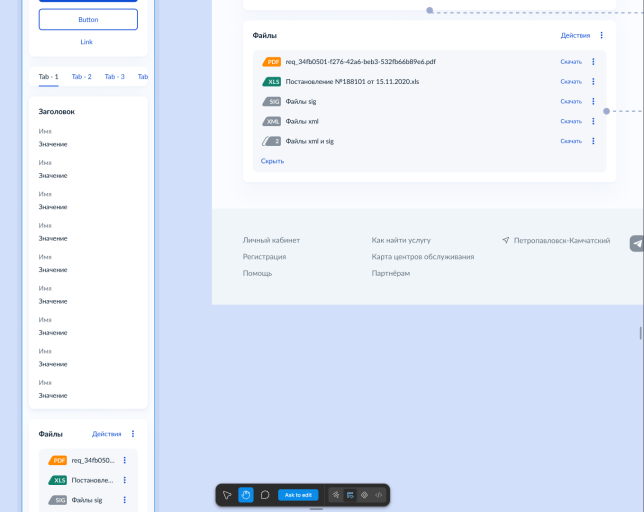
Task: Click file name req_34fb0501...pdf in main list
Action: click(x=360, y=62)
